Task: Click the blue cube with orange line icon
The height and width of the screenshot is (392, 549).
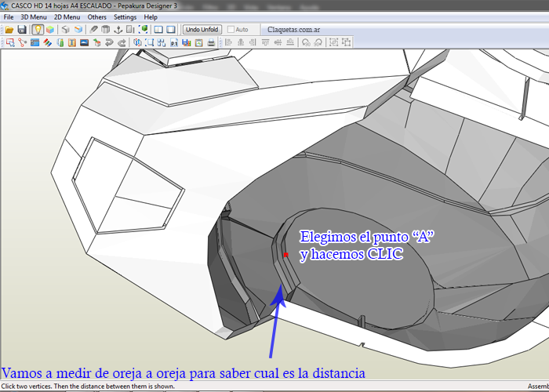Action: pos(78,30)
